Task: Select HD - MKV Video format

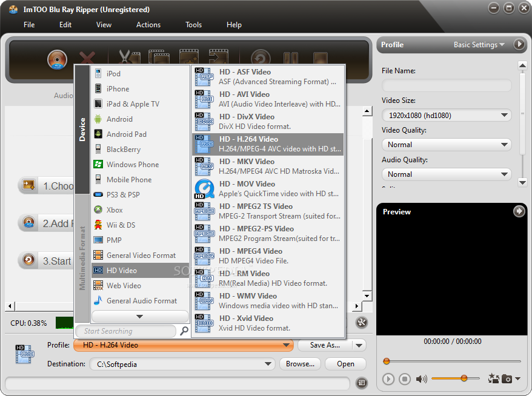Action: click(x=268, y=166)
